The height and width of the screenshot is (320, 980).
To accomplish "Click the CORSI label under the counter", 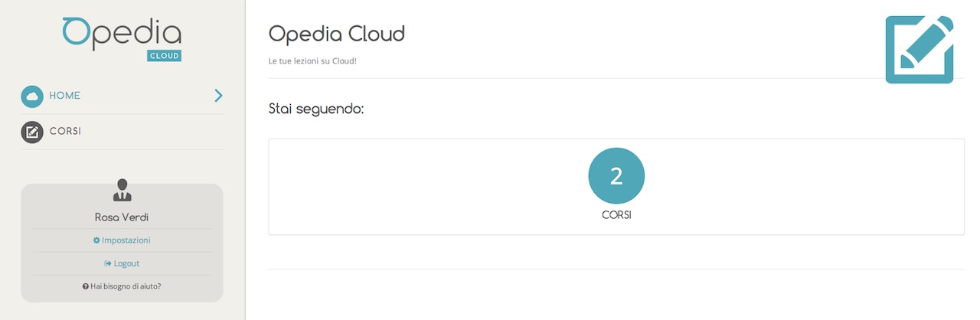I will 616,216.
